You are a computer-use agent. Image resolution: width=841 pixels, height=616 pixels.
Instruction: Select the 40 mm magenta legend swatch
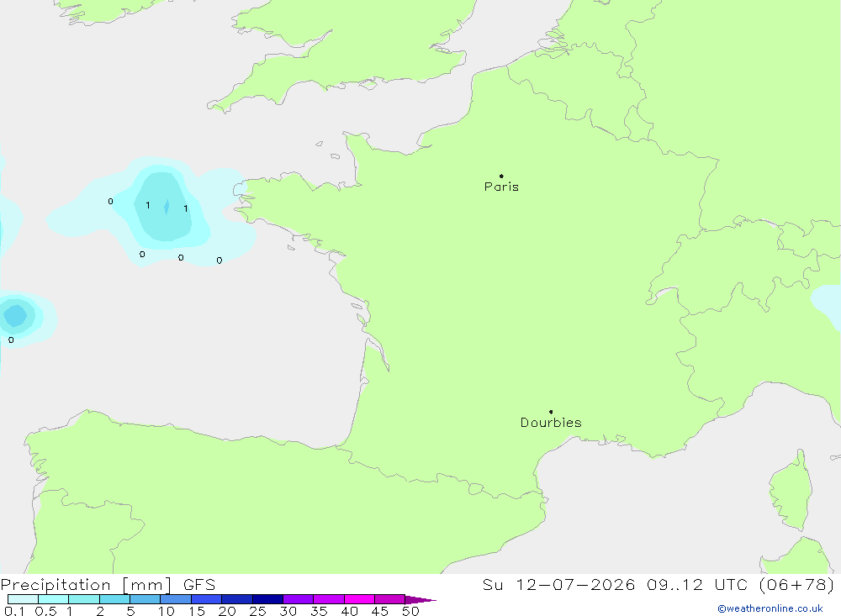pos(359,599)
